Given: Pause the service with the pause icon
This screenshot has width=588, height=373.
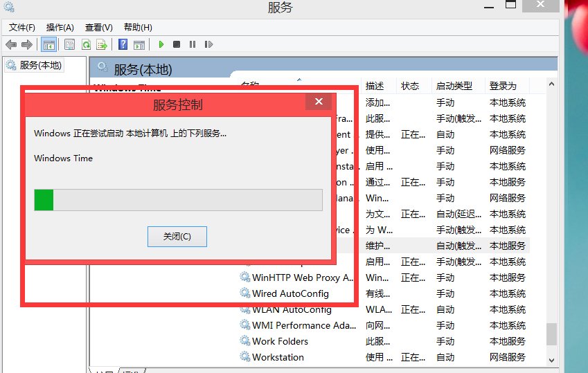Looking at the screenshot, I should [193, 44].
